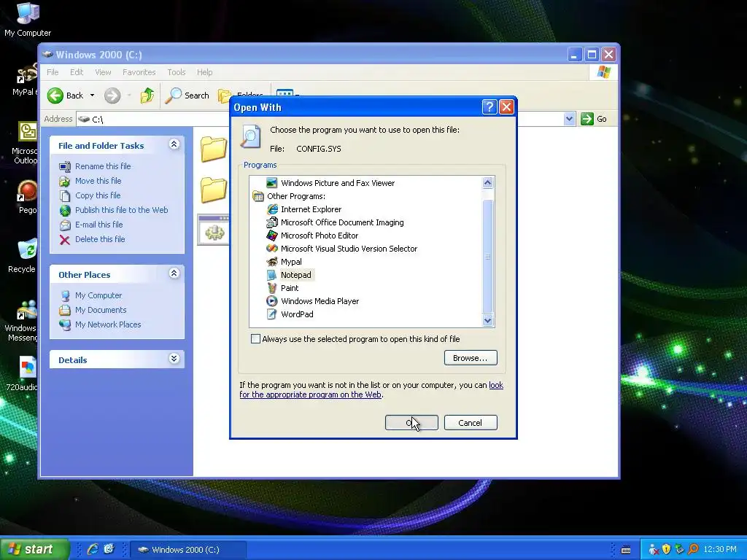Click the Back button in Explorer toolbar

[66, 96]
